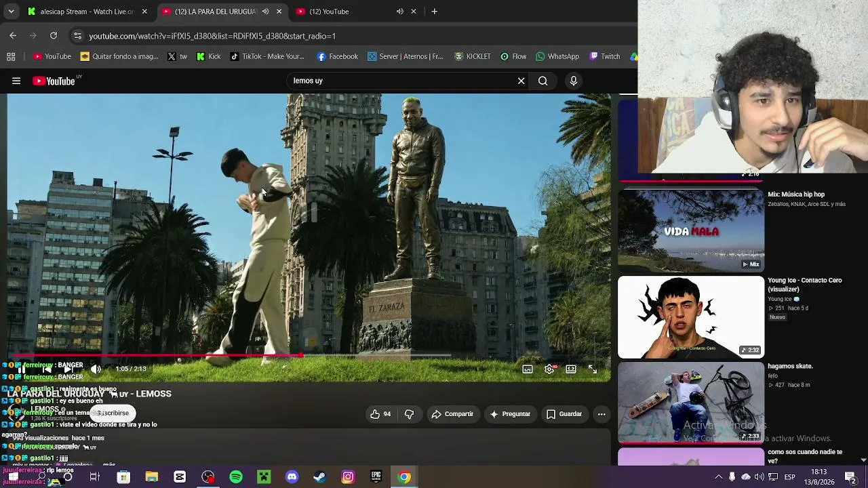The image size is (868, 488).
Task: Open Windows Task View on the taskbar
Action: (95, 477)
